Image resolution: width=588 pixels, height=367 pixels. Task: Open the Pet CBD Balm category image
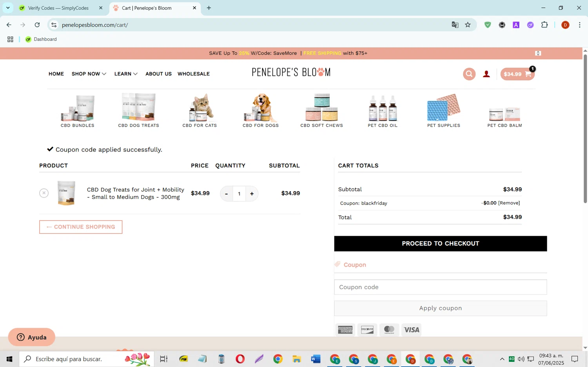click(x=505, y=114)
